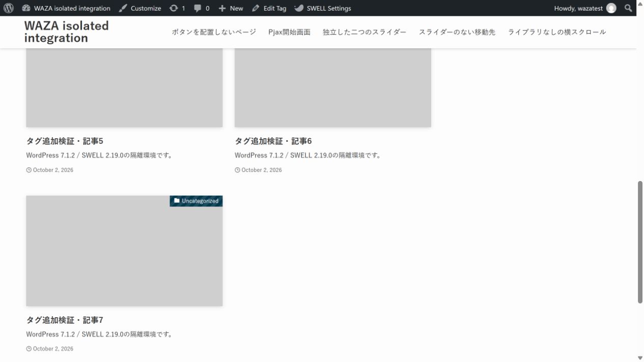644x362 pixels.
Task: Click the 記事7 gray thumbnail
Action: pyautogui.click(x=124, y=251)
